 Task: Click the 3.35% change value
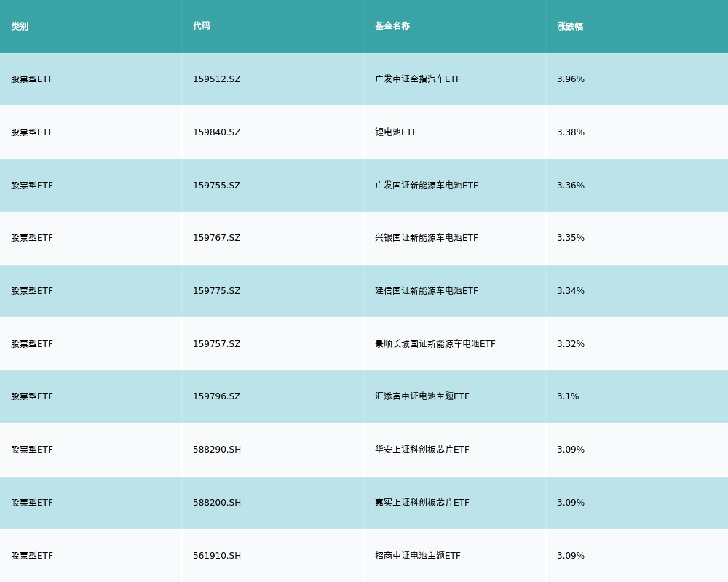tap(571, 238)
